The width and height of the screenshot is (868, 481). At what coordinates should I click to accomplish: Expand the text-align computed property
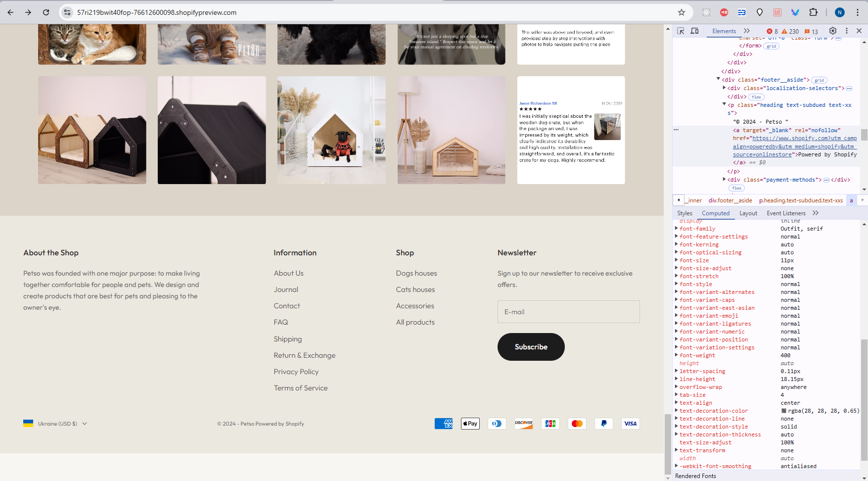(x=677, y=403)
